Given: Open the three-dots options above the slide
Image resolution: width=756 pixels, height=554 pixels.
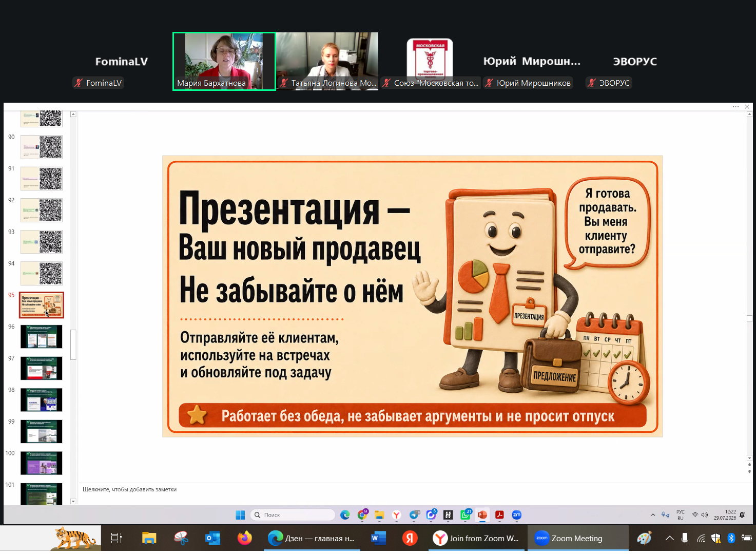Looking at the screenshot, I should click(735, 107).
